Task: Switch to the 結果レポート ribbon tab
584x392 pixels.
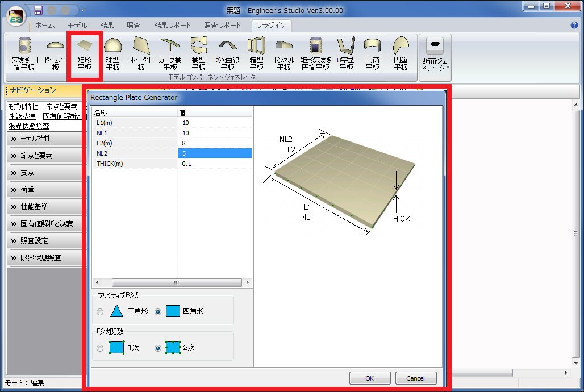Action: tap(173, 26)
